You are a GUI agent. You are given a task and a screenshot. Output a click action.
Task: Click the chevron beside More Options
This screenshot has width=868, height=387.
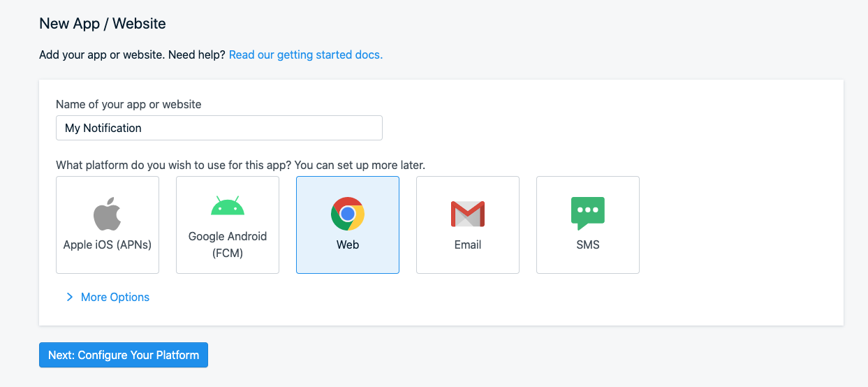click(69, 297)
